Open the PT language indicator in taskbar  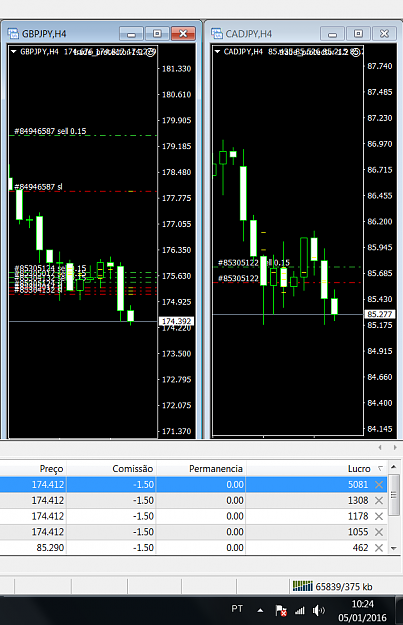[x=237, y=609]
